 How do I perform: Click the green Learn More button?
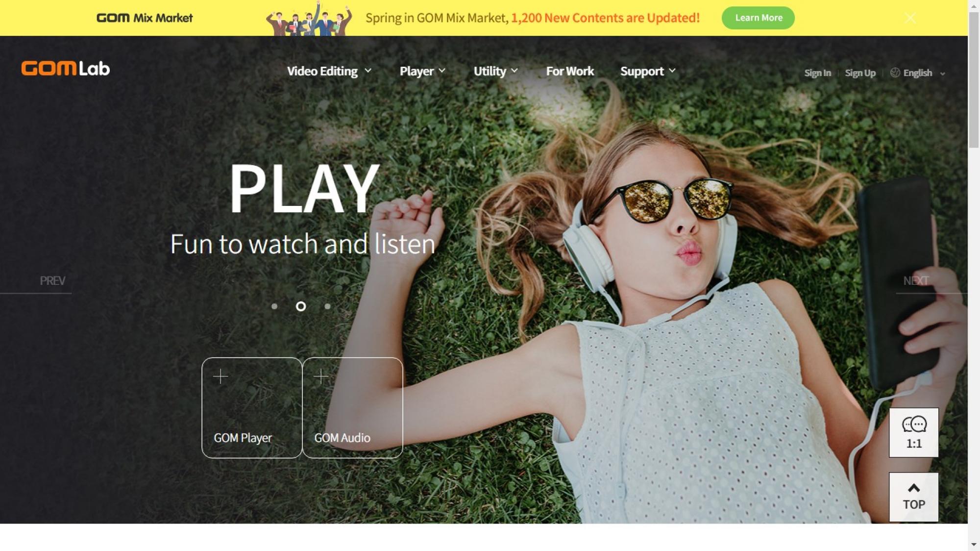[758, 18]
